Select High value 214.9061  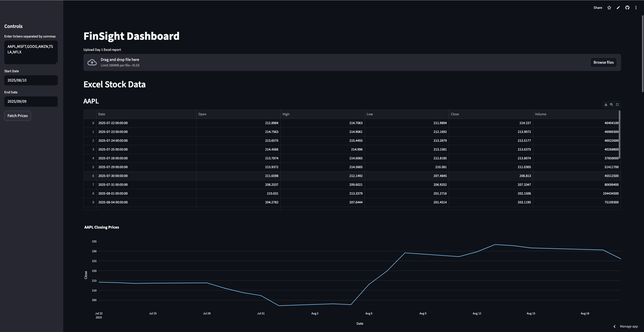(x=323, y=132)
